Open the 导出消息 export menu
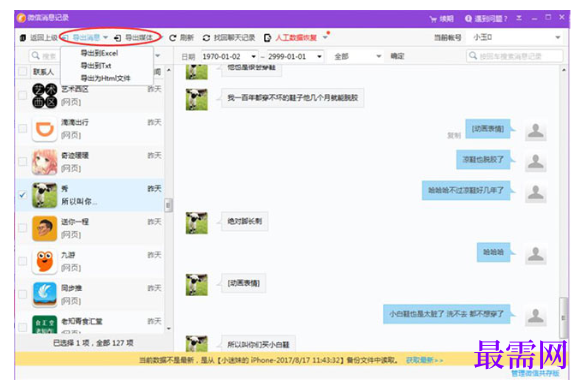Screen dimensions: 586x386 [x=87, y=37]
